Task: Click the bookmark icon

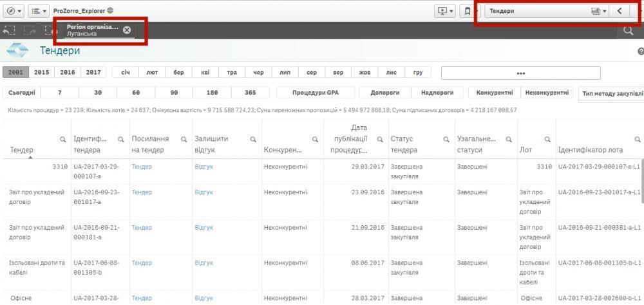Action: (468, 11)
